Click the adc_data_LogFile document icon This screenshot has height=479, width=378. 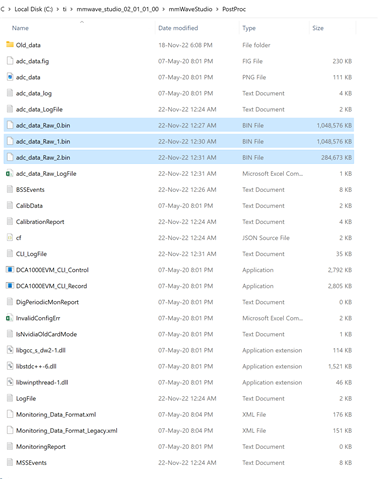pyautogui.click(x=10, y=109)
